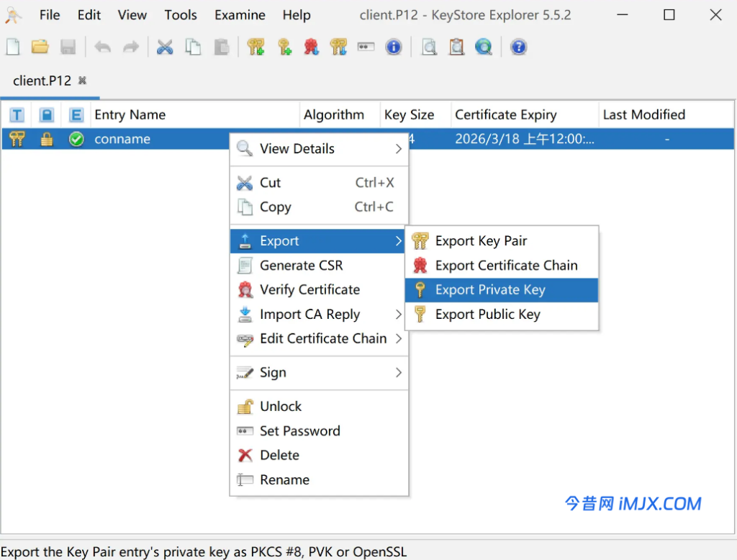Sort by the T entry type column header
737x560 pixels.
[x=17, y=114]
